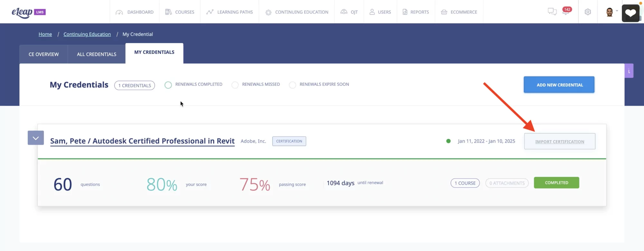
Task: Open the user account dropdown arrow
Action: tap(617, 11)
